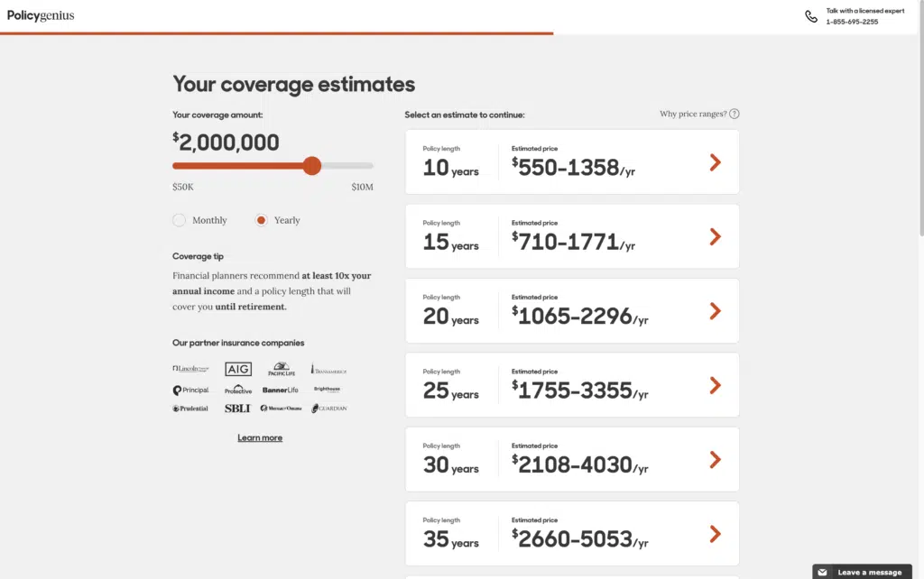924x579 pixels.
Task: Click the phone icon in header
Action: [811, 16]
